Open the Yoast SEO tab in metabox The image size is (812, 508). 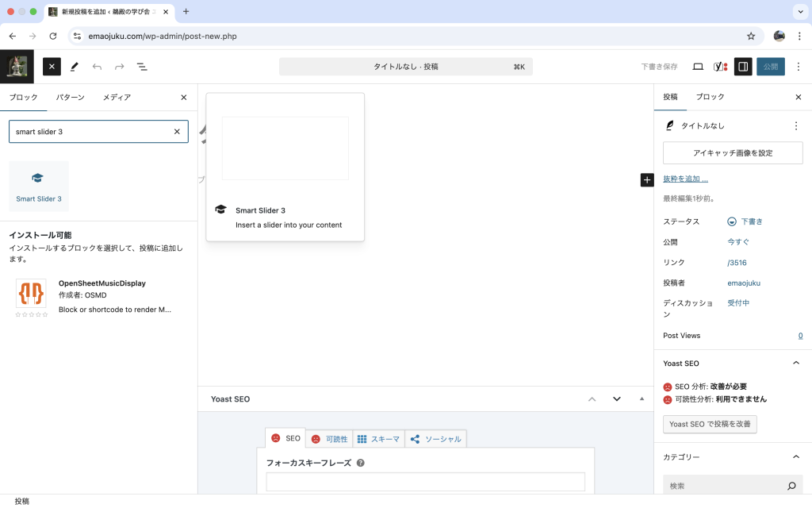pos(285,438)
